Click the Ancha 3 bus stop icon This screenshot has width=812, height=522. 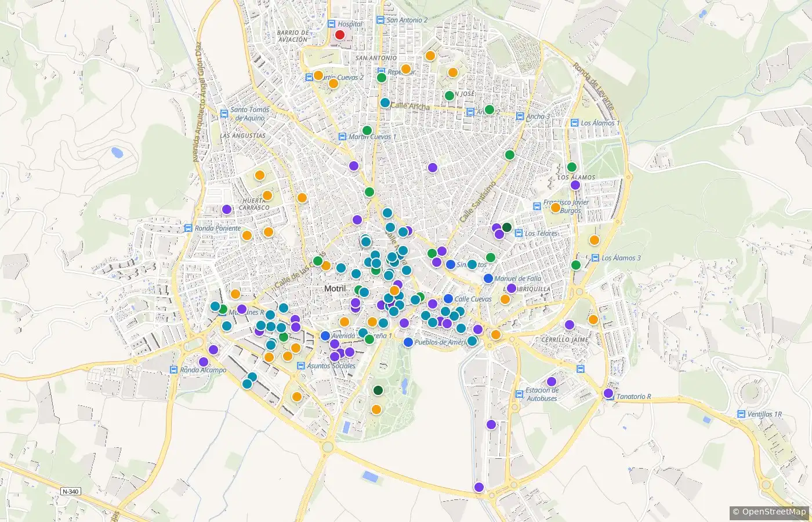(520, 117)
